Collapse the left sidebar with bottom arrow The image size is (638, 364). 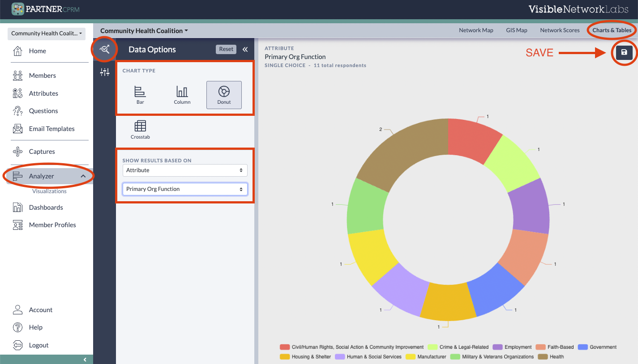[85, 360]
